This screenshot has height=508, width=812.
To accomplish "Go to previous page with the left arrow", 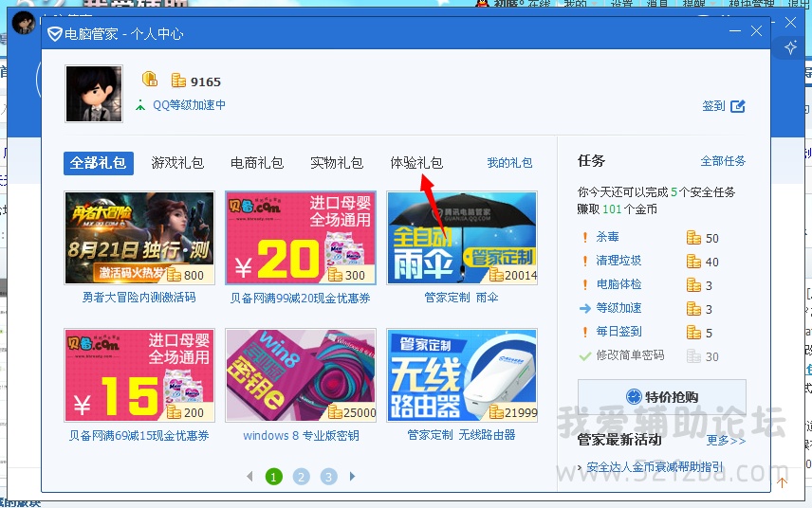I will (249, 476).
